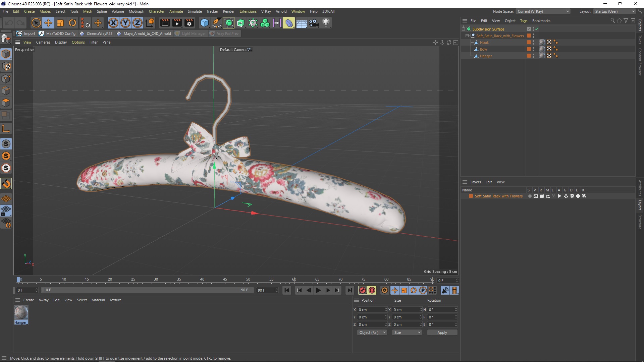Play the animation forward

coord(318,290)
